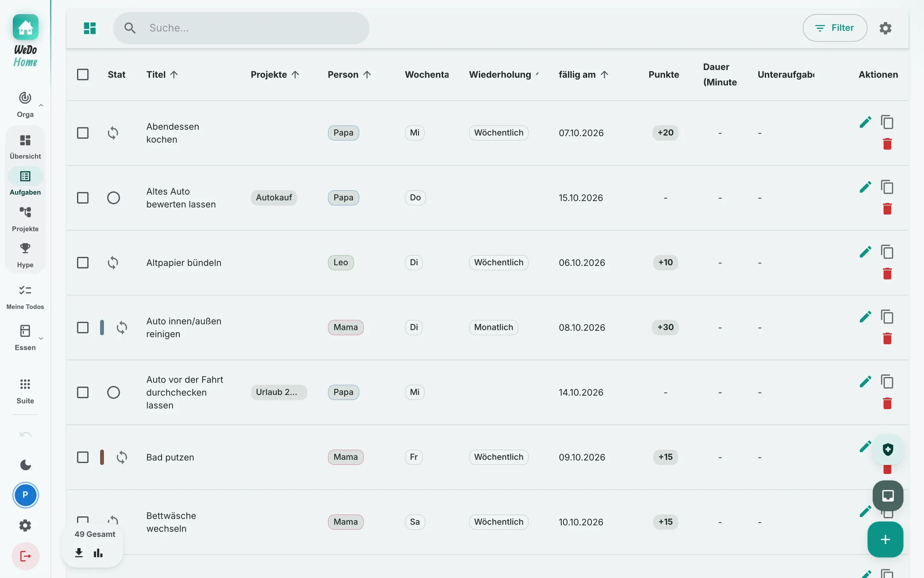This screenshot has height=578, width=924.
Task: Open Meine Todos in sidebar
Action: click(25, 297)
